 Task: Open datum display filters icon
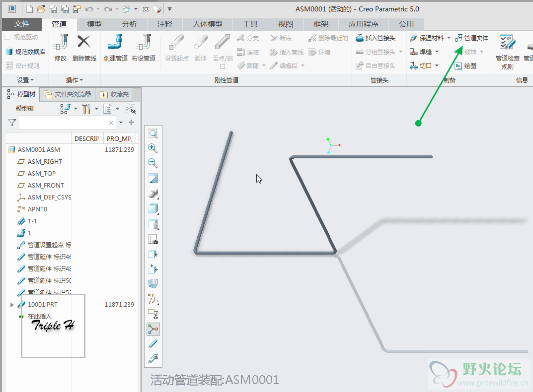tap(153, 299)
